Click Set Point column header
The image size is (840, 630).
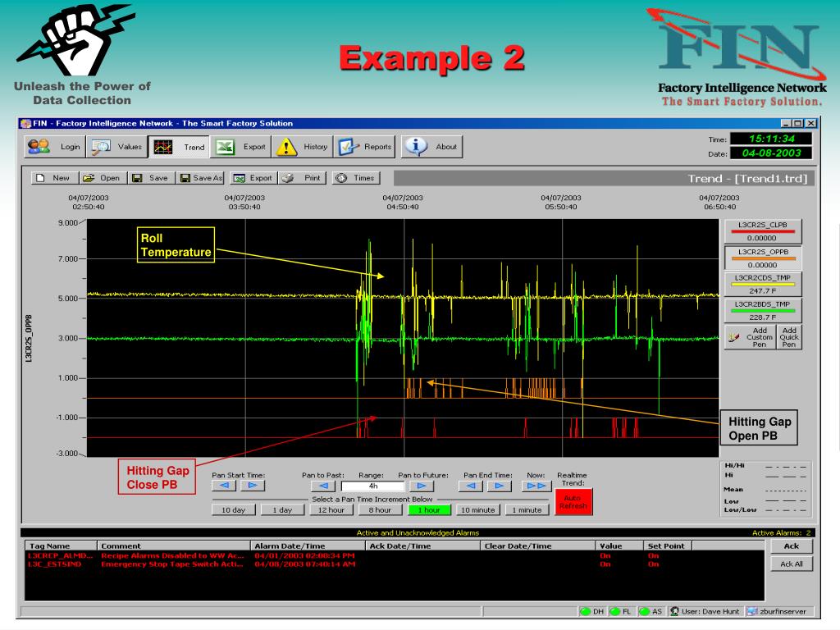pos(668,546)
